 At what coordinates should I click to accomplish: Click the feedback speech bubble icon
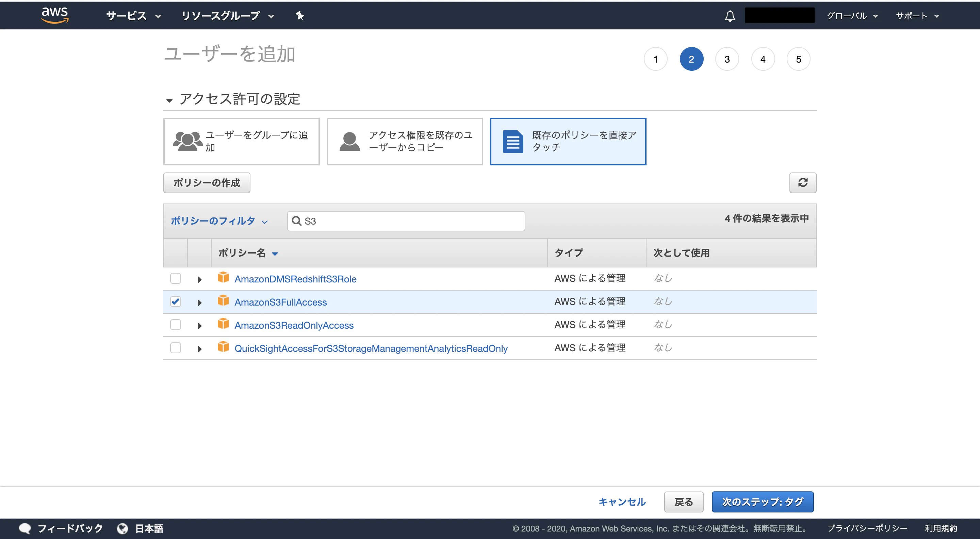coord(25,528)
